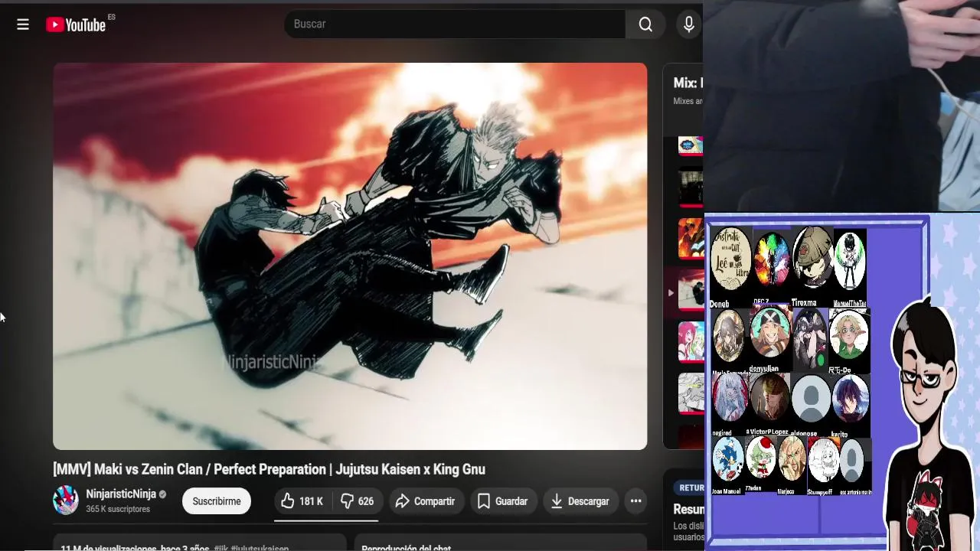Open the Compartir share dialog
The height and width of the screenshot is (551, 980).
(x=426, y=501)
